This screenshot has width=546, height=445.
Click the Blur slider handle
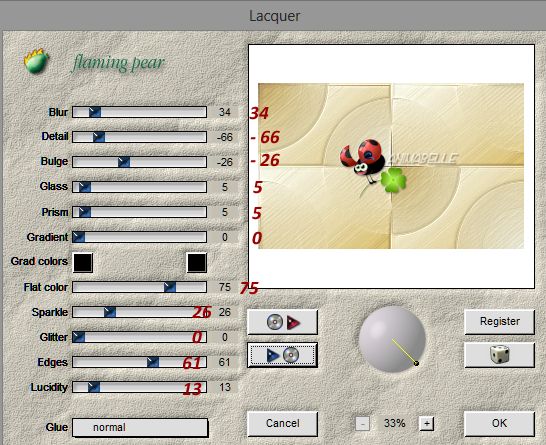point(95,112)
